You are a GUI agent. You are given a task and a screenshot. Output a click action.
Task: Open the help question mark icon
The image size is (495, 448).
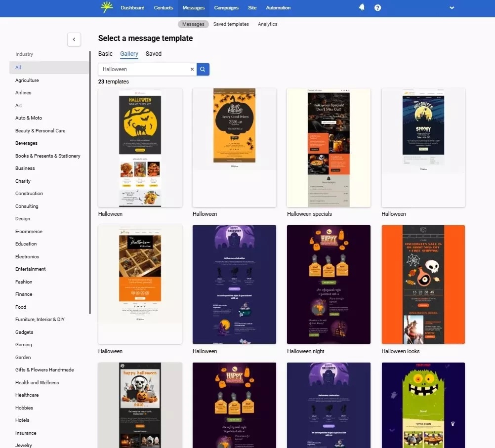click(x=377, y=8)
